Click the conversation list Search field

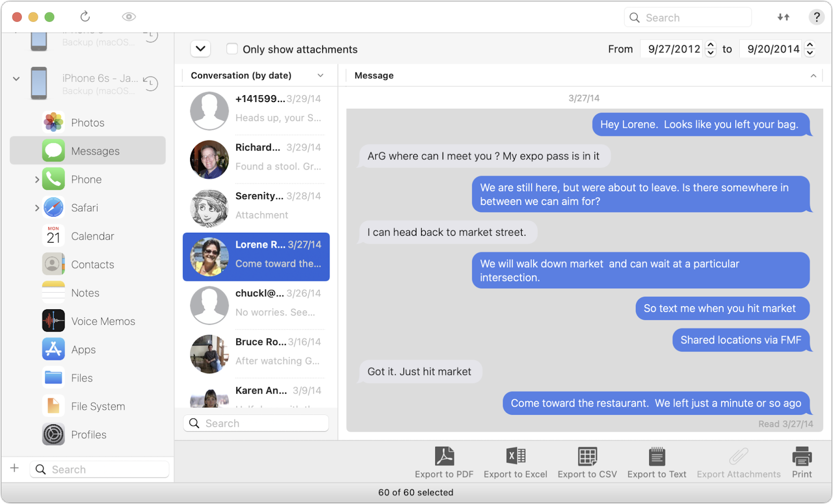tap(256, 423)
